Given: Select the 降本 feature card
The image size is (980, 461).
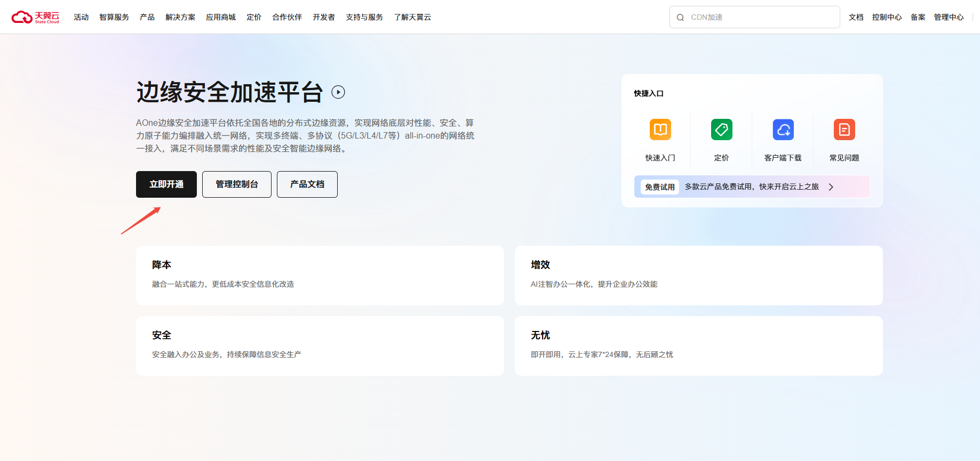Looking at the screenshot, I should (x=320, y=275).
